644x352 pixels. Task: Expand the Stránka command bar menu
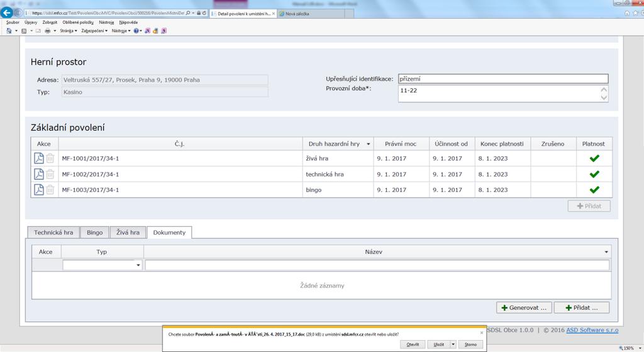pos(69,31)
